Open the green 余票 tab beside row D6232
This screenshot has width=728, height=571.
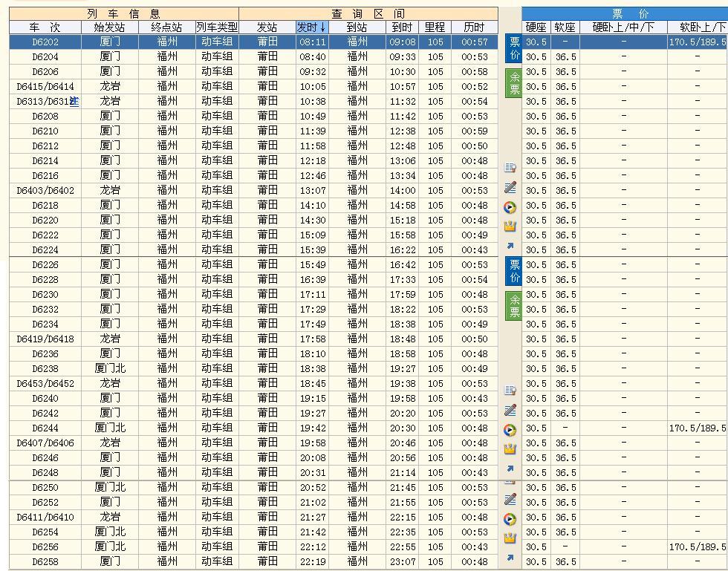click(514, 306)
